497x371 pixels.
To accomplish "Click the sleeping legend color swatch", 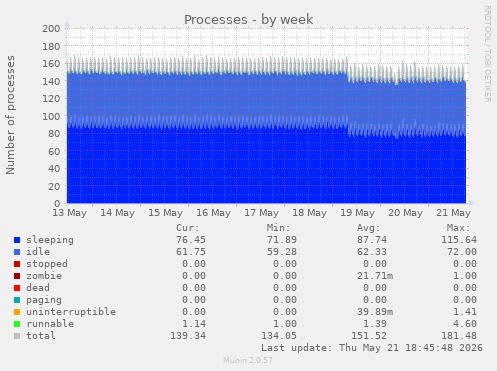I will point(17,240).
